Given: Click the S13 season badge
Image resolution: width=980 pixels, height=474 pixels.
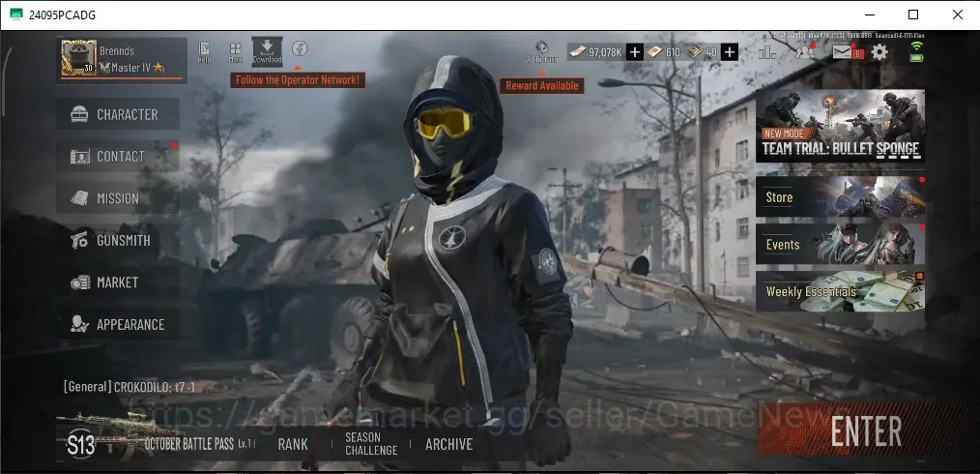Looking at the screenshot, I should 81,445.
